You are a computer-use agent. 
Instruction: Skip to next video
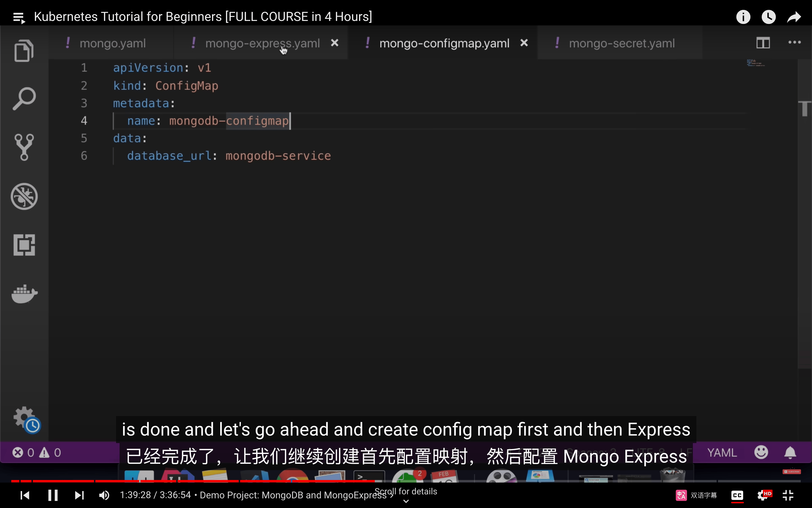[79, 495]
